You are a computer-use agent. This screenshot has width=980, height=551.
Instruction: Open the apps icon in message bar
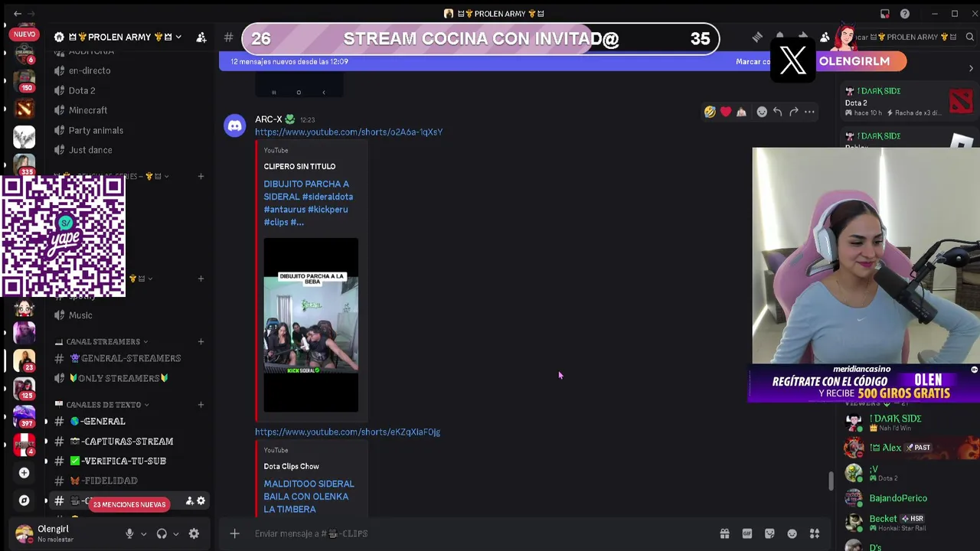[x=815, y=533]
